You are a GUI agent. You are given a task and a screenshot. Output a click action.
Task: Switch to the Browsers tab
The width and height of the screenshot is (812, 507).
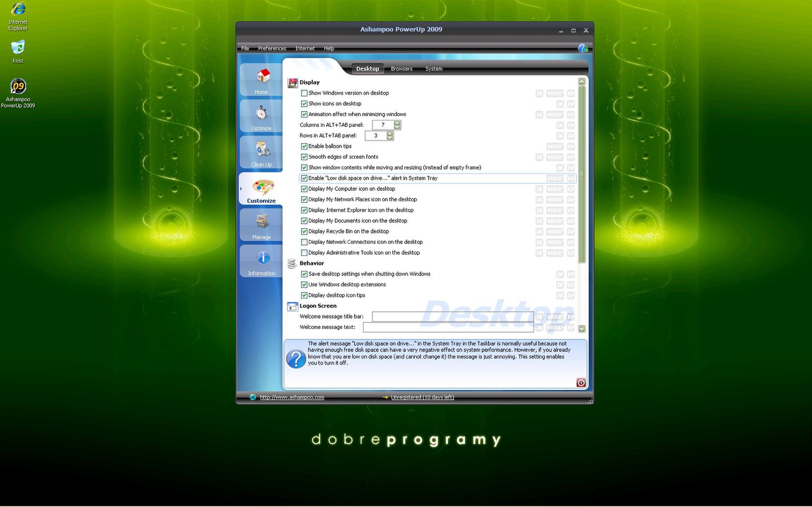402,69
